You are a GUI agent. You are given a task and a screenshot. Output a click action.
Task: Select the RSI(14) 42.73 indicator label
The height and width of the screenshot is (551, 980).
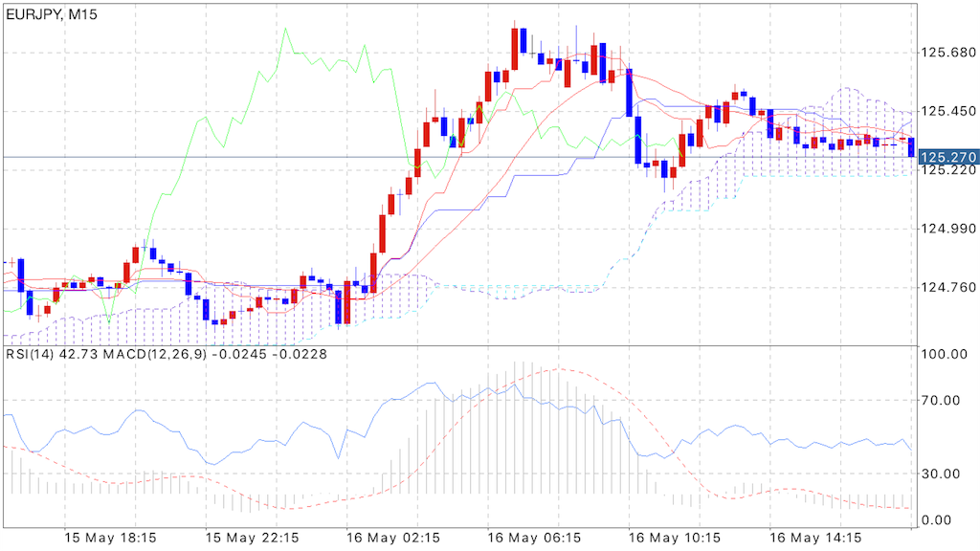[x=52, y=354]
